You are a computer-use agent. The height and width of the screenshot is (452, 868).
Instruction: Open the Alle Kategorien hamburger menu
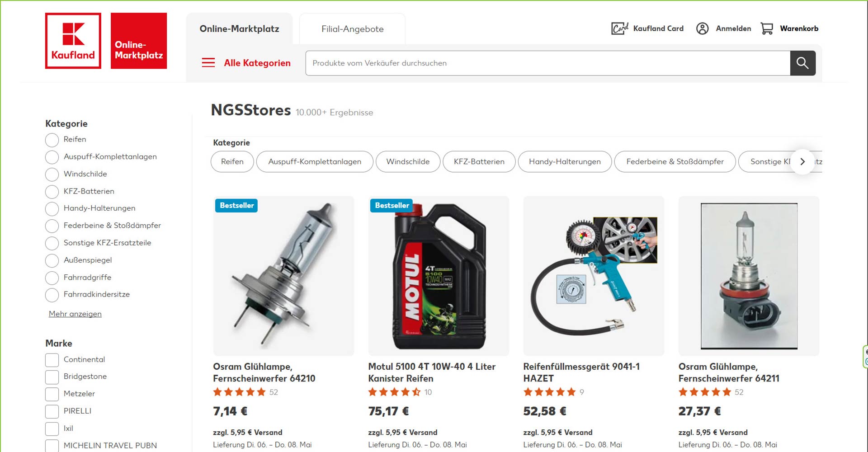click(x=208, y=63)
